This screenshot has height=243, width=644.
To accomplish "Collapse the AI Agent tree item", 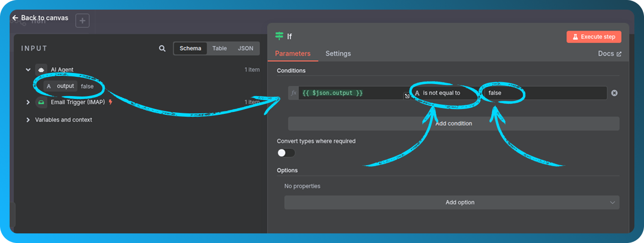I will click(28, 70).
